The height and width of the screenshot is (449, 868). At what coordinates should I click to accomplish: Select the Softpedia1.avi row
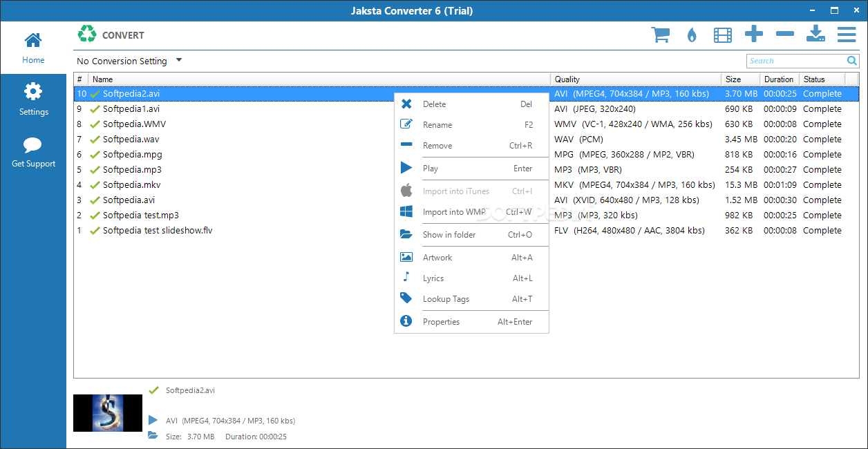pos(466,109)
